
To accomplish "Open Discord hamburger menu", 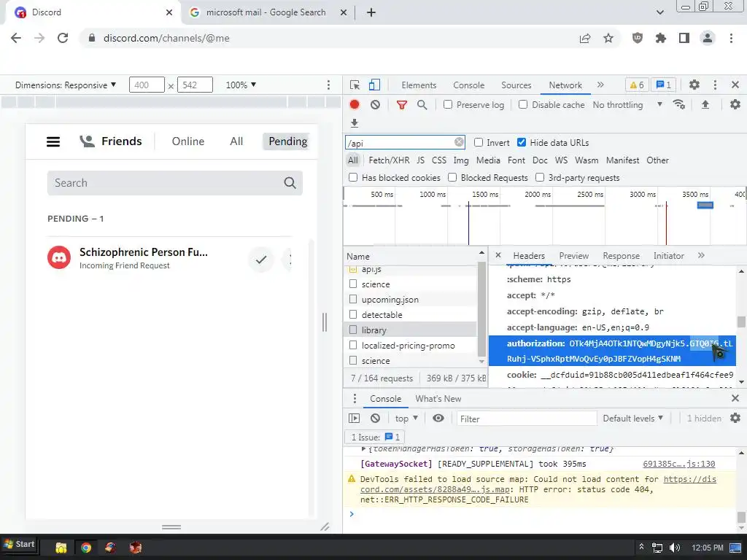I will 53,141.
